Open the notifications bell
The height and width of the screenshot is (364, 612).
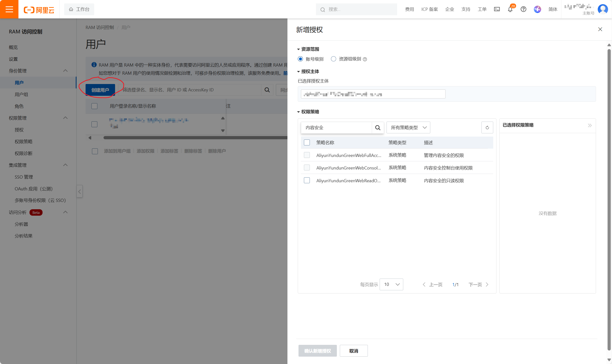pos(510,9)
